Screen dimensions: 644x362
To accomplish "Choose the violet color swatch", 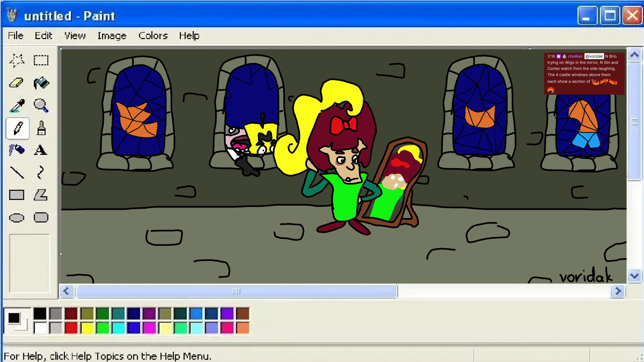I will [x=227, y=314].
